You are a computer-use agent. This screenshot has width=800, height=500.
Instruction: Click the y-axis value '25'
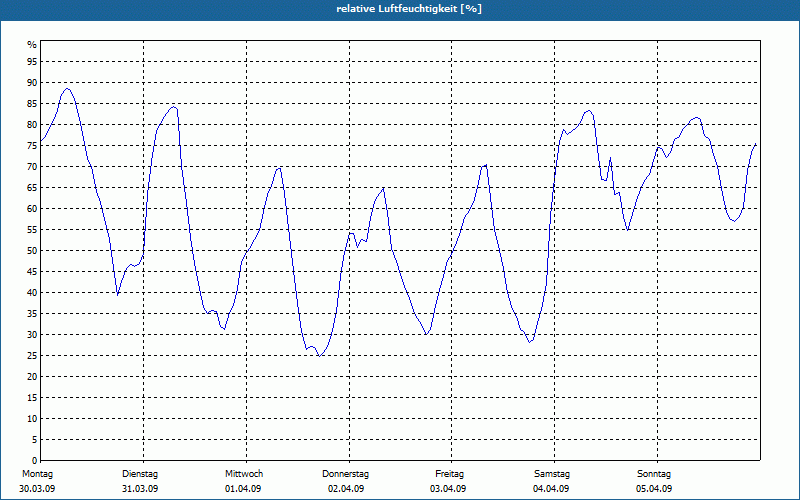point(32,356)
